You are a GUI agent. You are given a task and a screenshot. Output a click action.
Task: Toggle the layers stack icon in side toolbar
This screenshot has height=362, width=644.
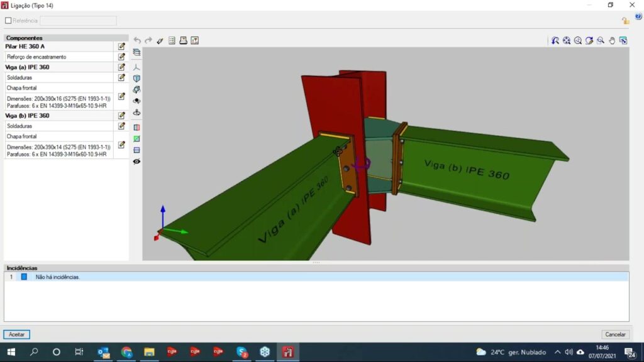pos(136,52)
